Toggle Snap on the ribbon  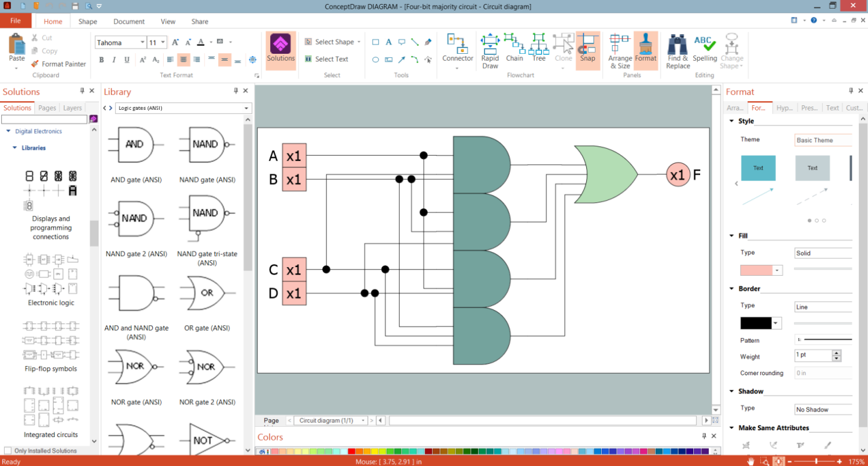pos(587,47)
